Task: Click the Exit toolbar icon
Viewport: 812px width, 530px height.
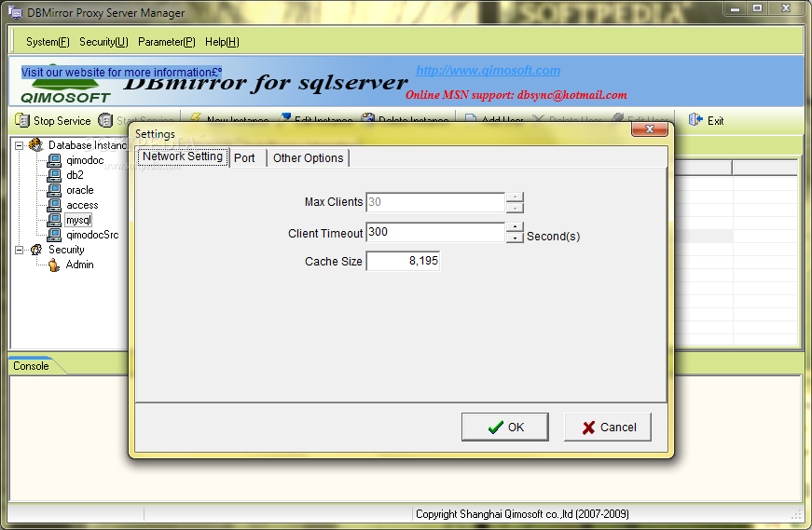Action: (x=695, y=120)
